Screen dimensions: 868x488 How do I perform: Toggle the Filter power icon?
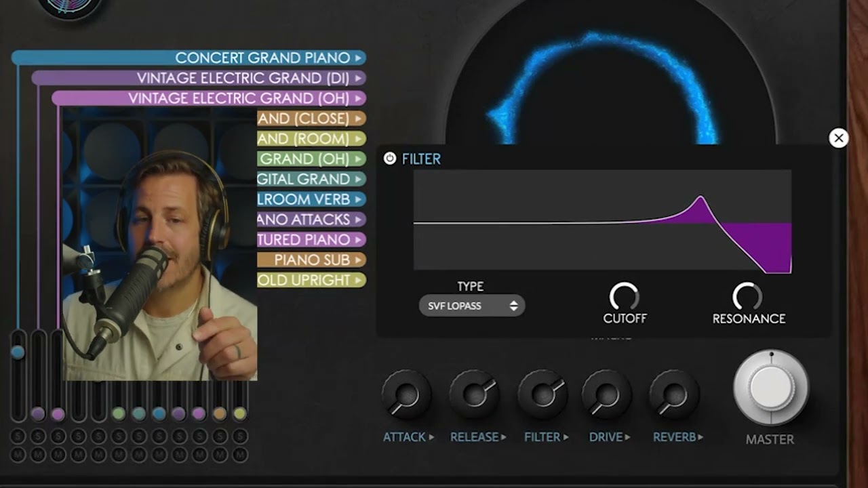pyautogui.click(x=390, y=159)
